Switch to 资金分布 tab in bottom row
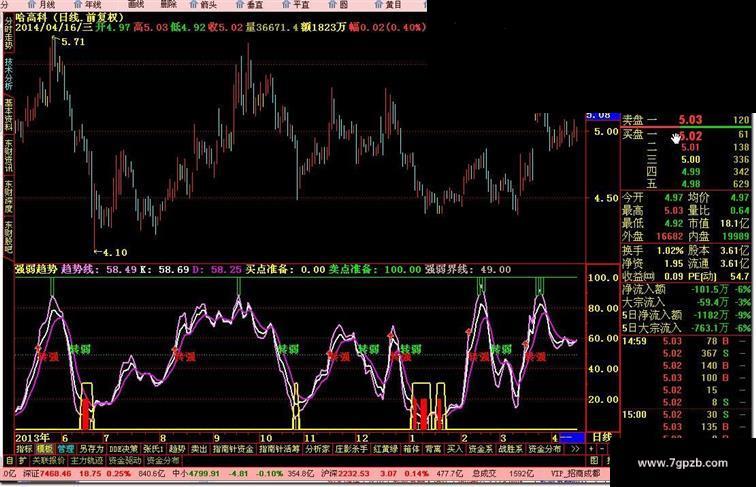The image size is (756, 487). pos(162,460)
